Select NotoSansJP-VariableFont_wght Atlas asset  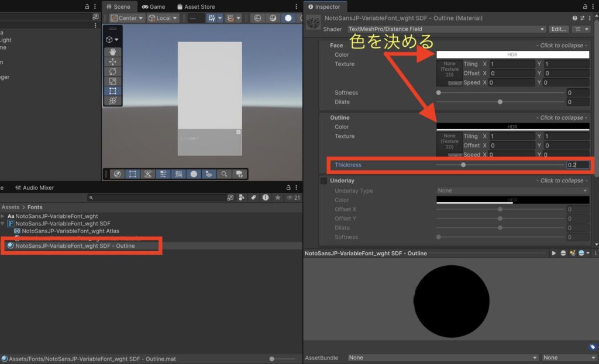click(x=70, y=231)
